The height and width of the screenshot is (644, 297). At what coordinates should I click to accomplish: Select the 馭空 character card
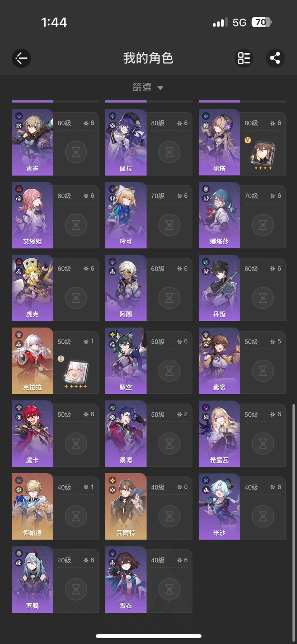pyautogui.click(x=148, y=361)
